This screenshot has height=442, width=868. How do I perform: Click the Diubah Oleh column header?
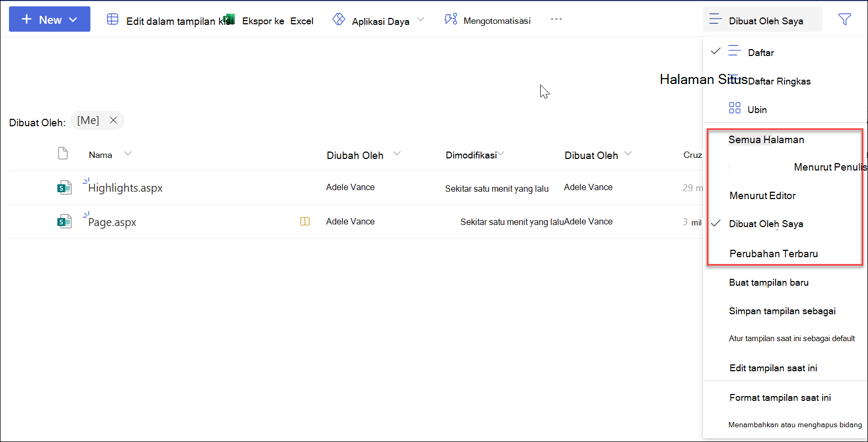tap(355, 155)
